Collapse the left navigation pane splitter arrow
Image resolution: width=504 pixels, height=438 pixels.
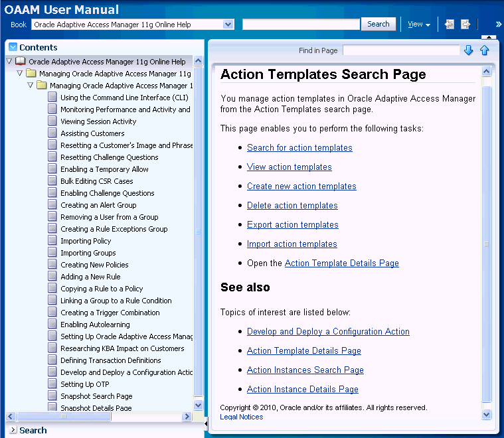click(206, 424)
